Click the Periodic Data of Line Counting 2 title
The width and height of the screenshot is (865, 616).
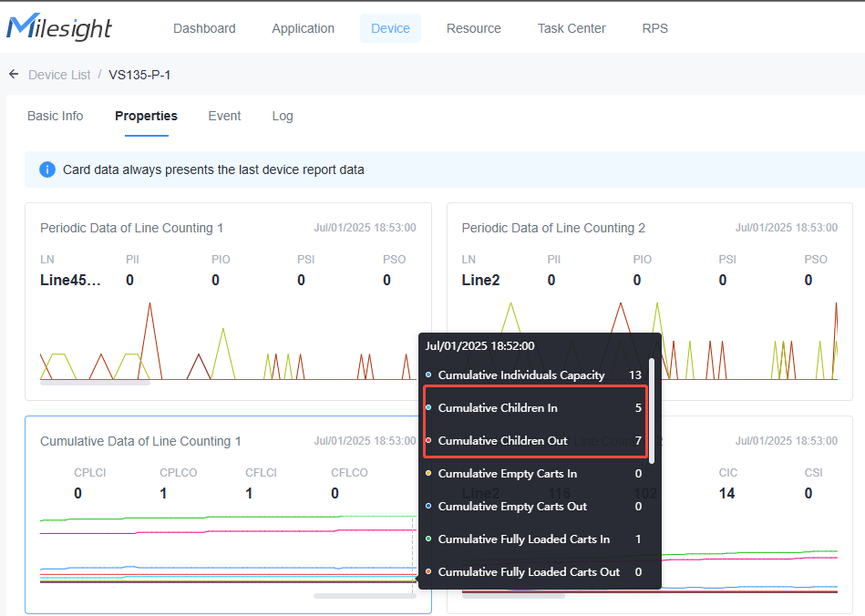coord(553,228)
